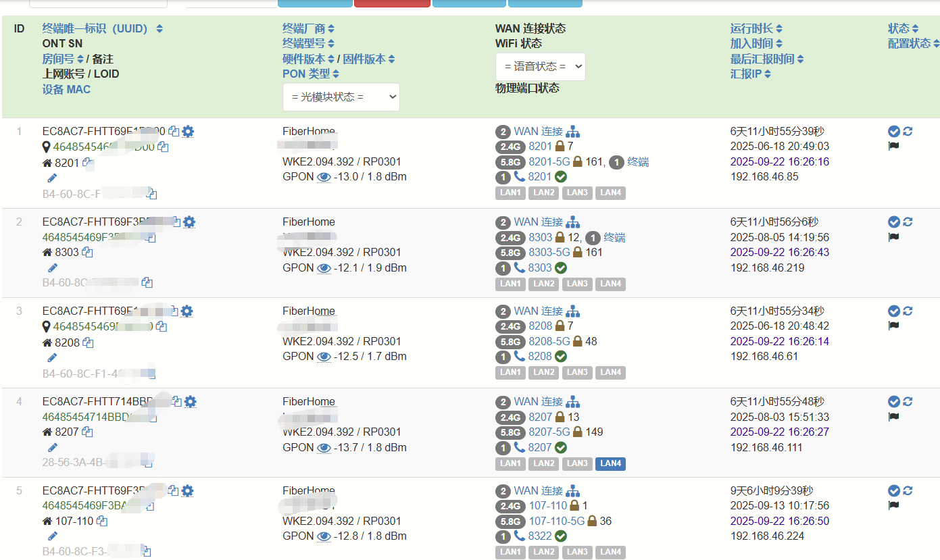The image size is (940, 560).
Task: Open the 光模块状态 filter dropdown
Action: tap(341, 97)
